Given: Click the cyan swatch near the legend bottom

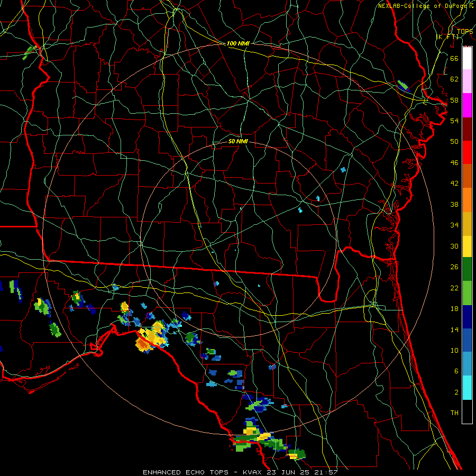Looking at the screenshot, I should click(467, 388).
